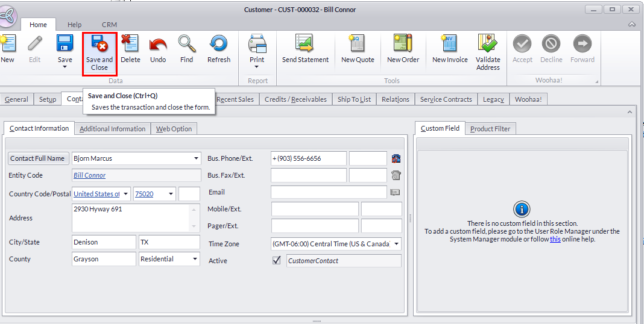Switch to the CRM ribbon tab
This screenshot has height=324, width=644.
(x=109, y=25)
